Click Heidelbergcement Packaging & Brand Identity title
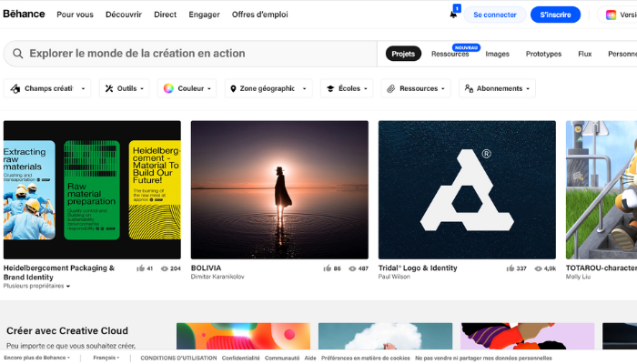 click(59, 273)
